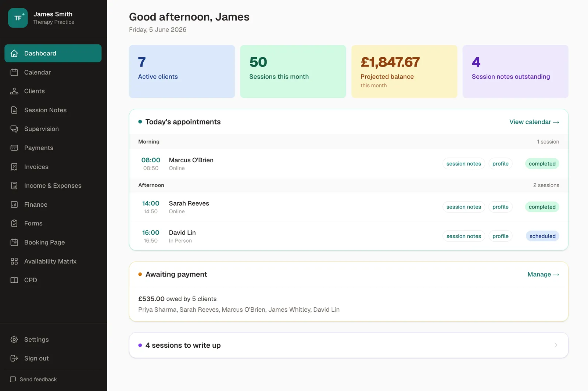Click the Income & Expenses calculator icon
Screen dimensions: 588x391
tap(14, 186)
